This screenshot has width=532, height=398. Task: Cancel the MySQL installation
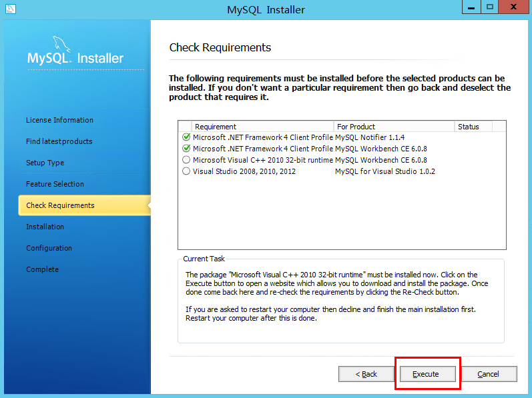(489, 373)
